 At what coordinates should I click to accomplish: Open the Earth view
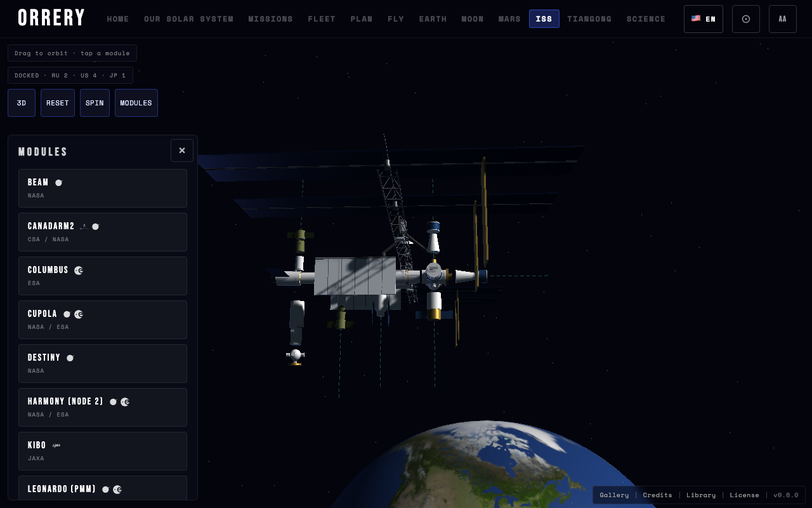[433, 19]
